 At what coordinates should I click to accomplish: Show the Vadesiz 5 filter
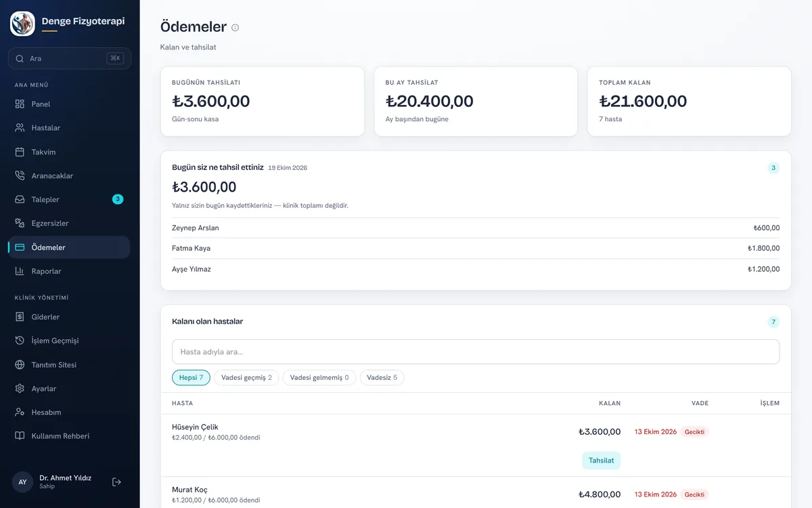(x=382, y=377)
